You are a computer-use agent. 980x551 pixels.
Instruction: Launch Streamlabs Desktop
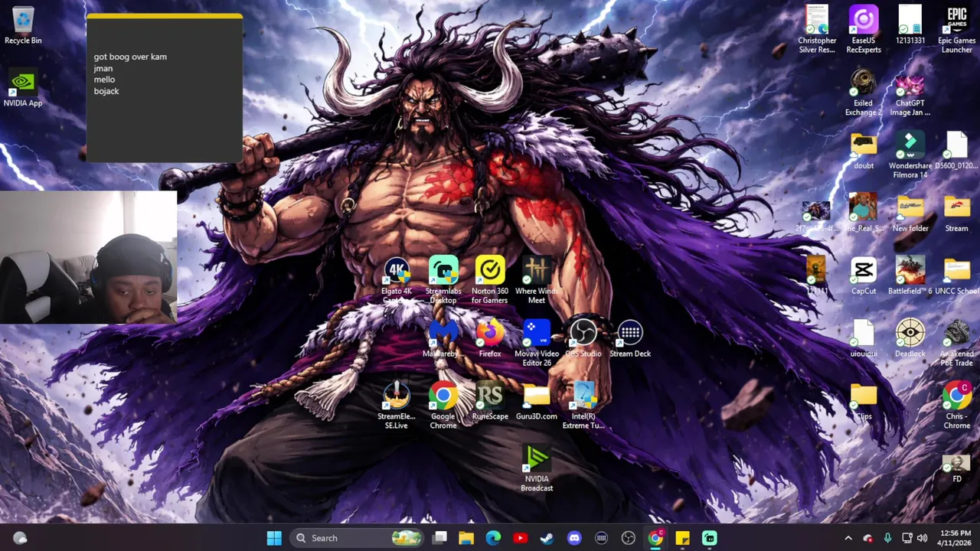tap(443, 280)
